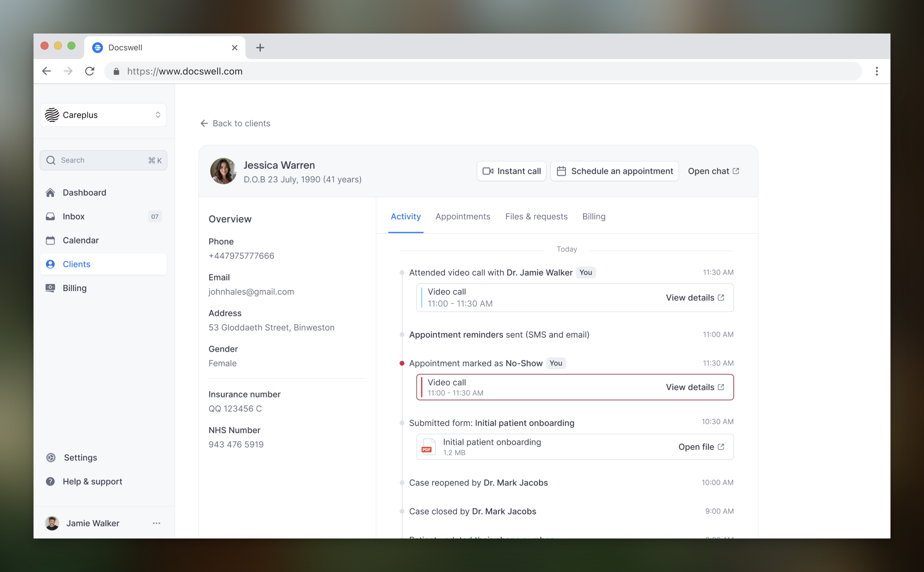Image resolution: width=924 pixels, height=572 pixels.
Task: Select Clients in the sidebar
Action: [103, 264]
